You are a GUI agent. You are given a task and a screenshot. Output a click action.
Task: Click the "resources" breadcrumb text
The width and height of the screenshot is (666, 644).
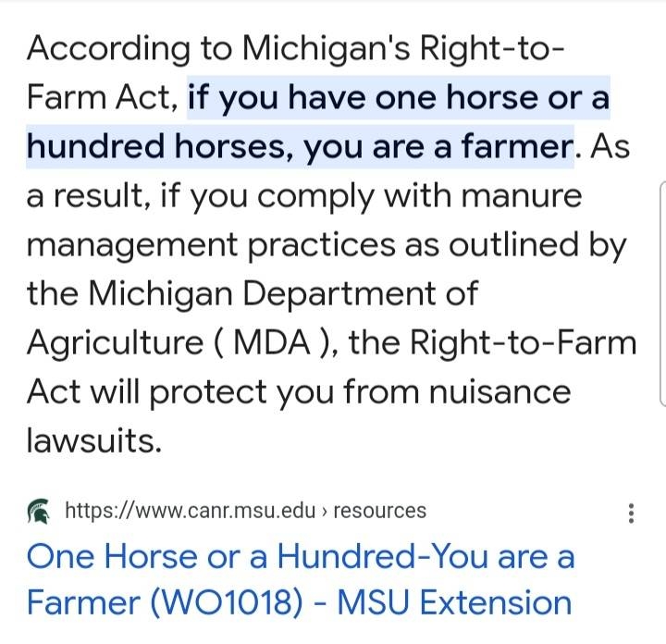click(x=379, y=511)
